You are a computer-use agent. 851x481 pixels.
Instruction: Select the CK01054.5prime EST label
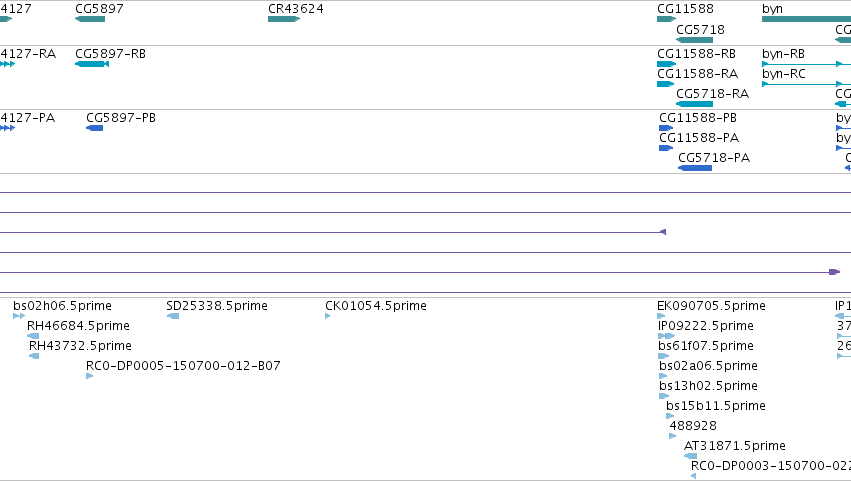[x=376, y=306]
